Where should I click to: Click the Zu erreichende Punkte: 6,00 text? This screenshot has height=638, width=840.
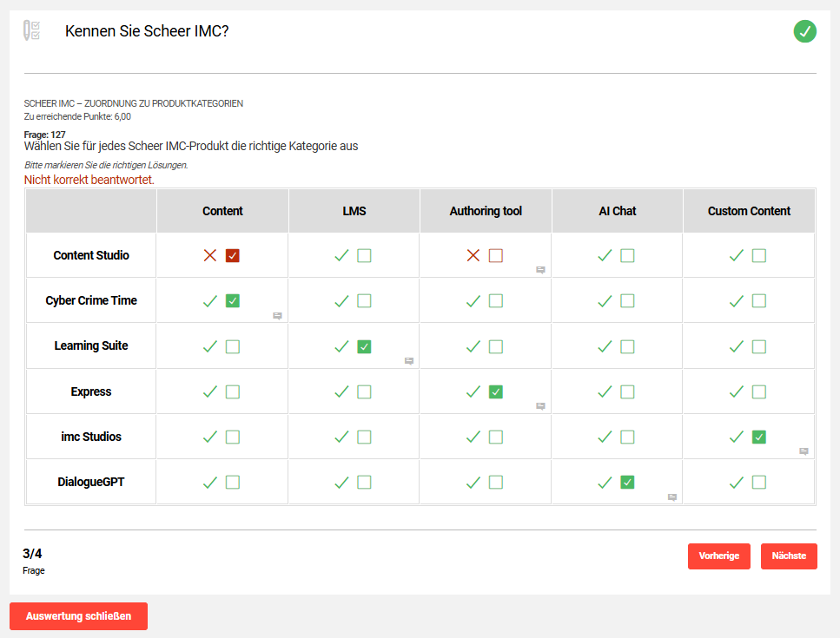tap(77, 116)
